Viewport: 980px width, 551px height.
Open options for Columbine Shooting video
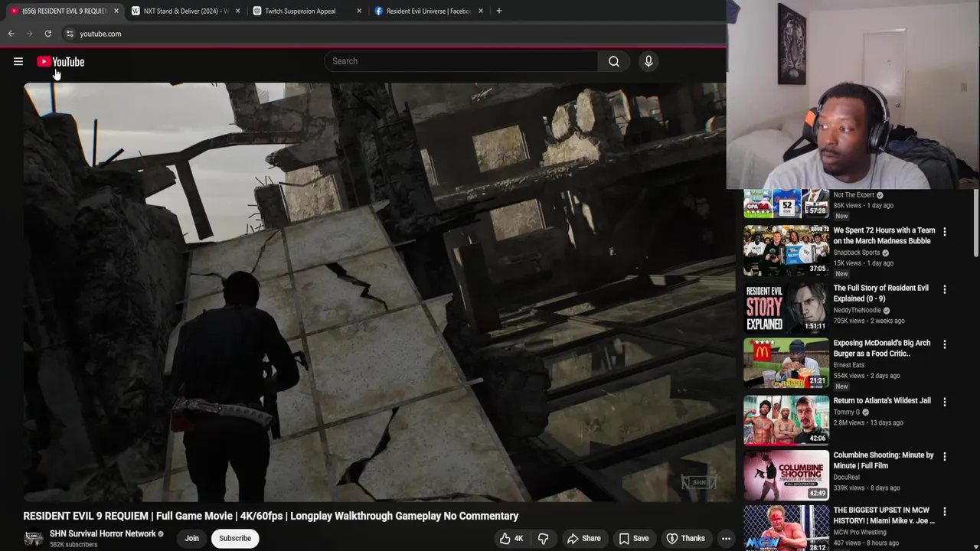[945, 456]
